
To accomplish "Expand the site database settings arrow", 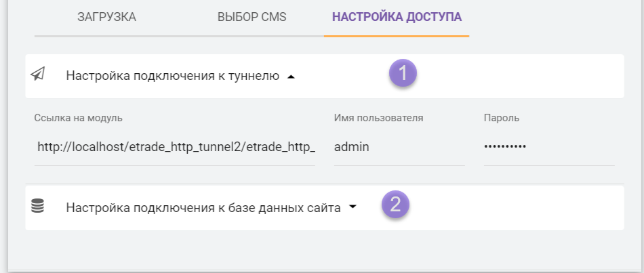I will click(353, 208).
